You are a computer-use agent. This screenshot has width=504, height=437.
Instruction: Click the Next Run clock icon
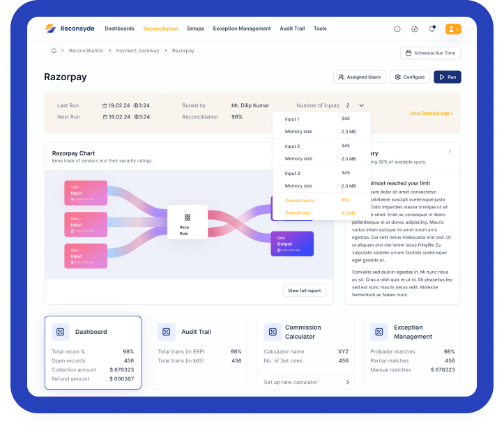pyautogui.click(x=136, y=117)
